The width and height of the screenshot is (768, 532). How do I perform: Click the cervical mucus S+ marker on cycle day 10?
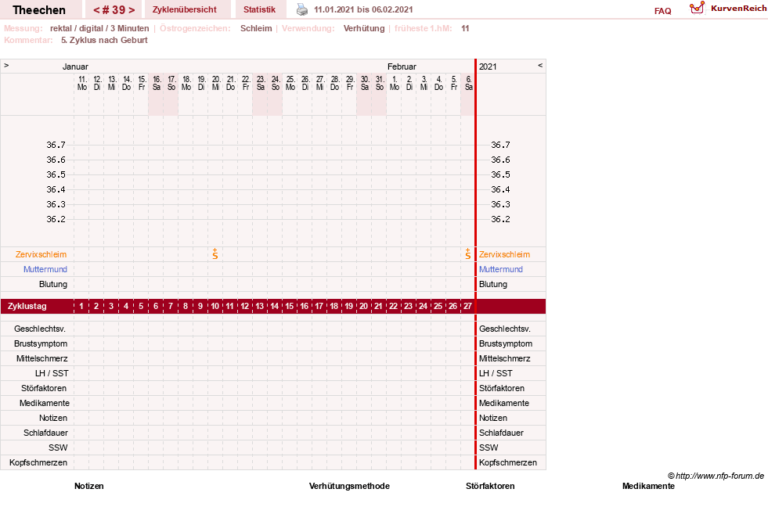[x=215, y=254]
